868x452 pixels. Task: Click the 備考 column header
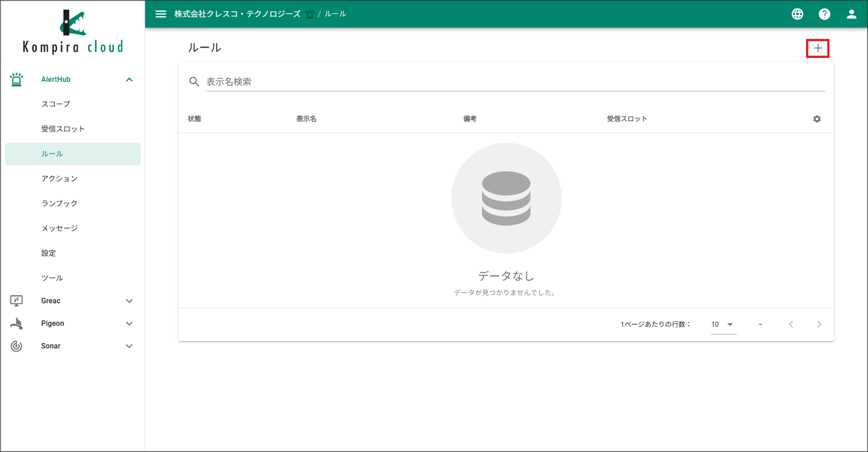[x=470, y=119]
